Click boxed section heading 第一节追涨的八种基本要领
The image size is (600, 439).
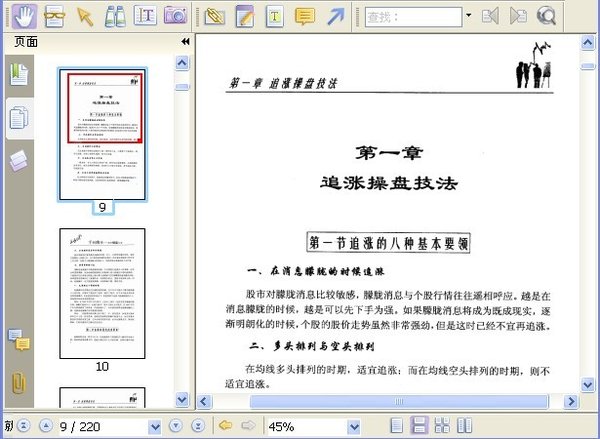tap(388, 243)
